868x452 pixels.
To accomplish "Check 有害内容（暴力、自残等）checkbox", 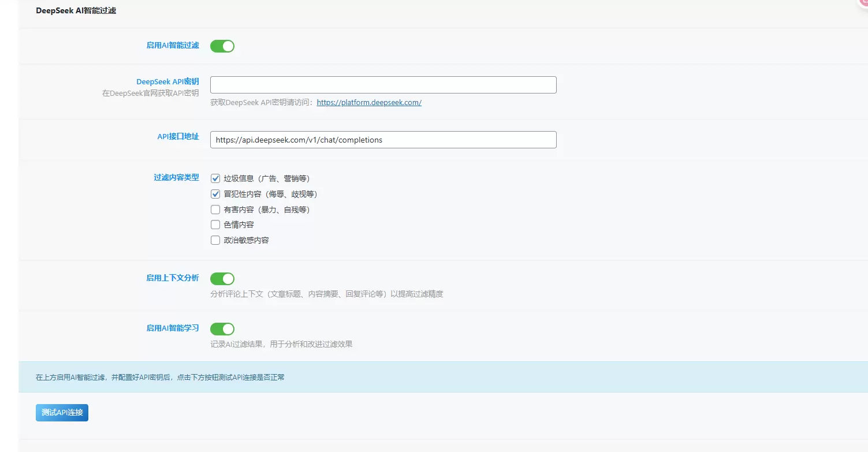I will pos(215,210).
